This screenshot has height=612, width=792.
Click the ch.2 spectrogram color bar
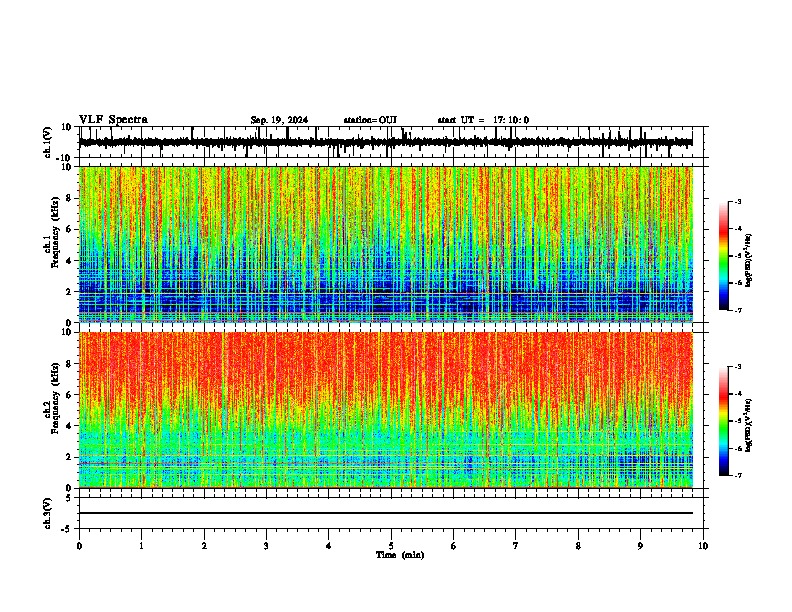point(724,421)
